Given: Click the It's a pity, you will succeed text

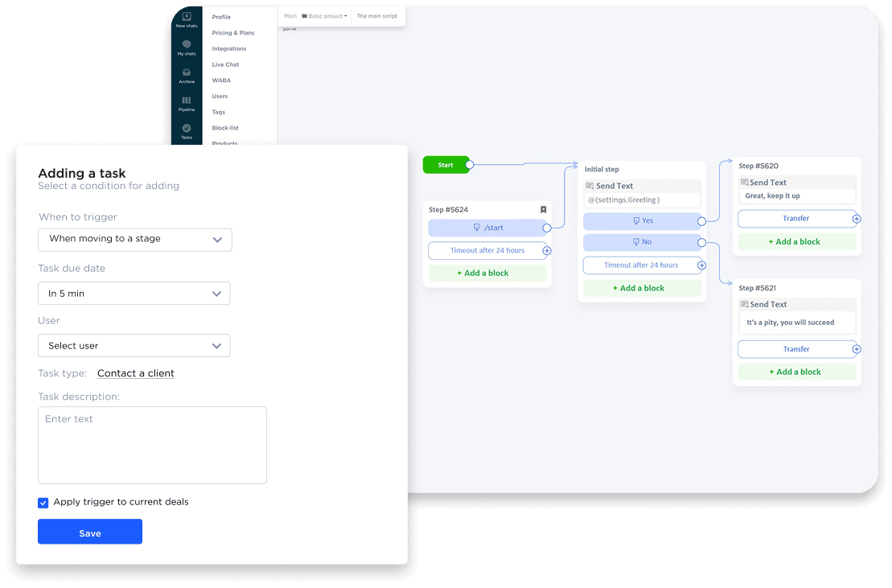Looking at the screenshot, I should click(790, 323).
